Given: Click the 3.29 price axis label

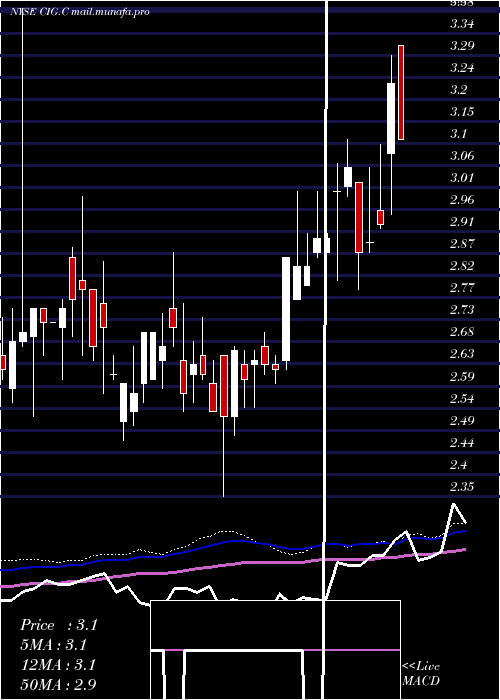Looking at the screenshot, I should click(462, 46).
